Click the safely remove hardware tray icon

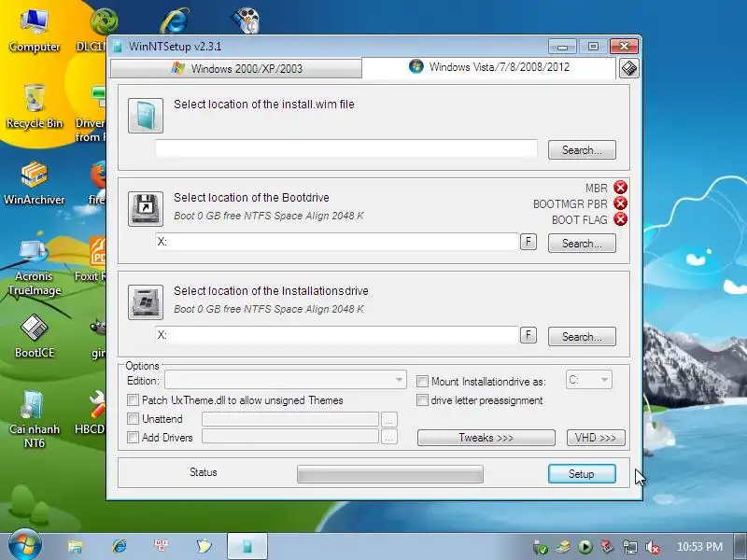(541, 547)
